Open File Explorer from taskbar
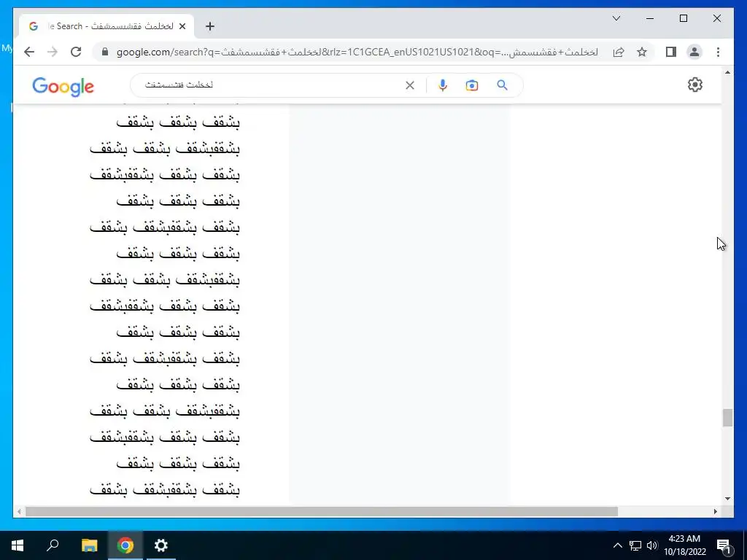Screen dimensions: 747x560 (89, 545)
